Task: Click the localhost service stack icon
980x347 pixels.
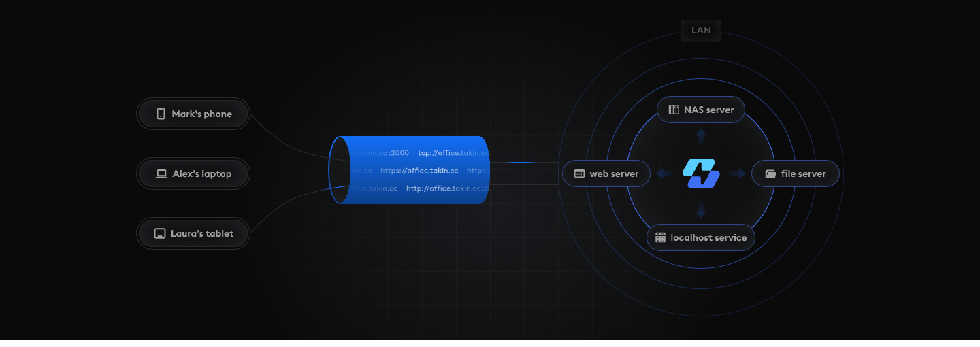Action: click(660, 237)
